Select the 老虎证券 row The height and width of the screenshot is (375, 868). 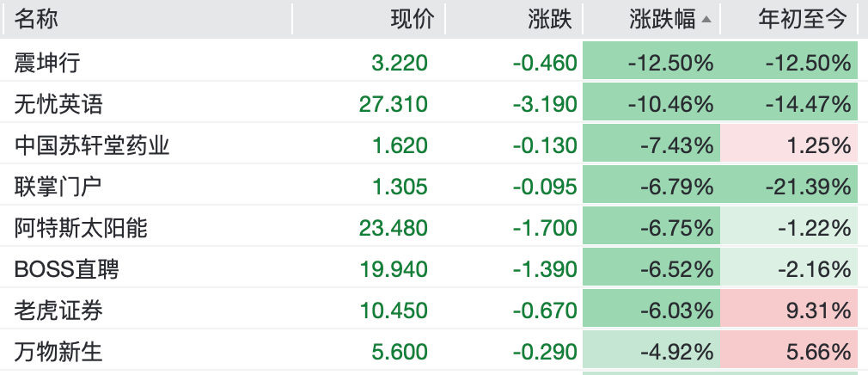point(58,310)
